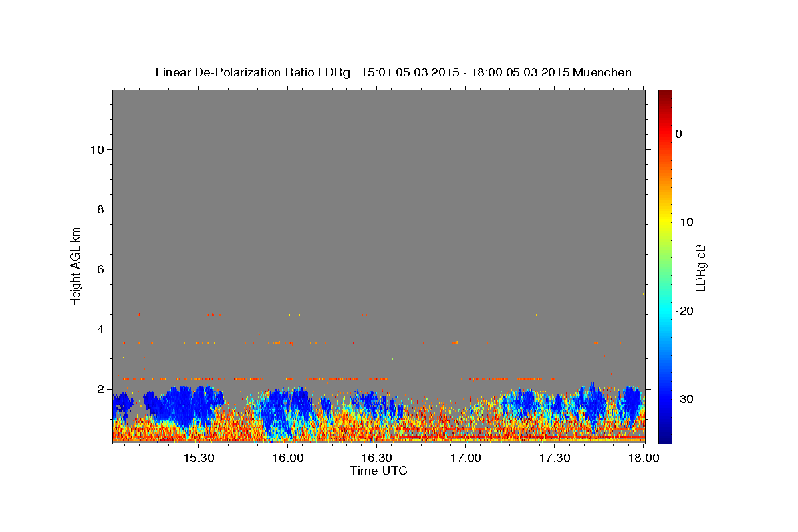798x532 pixels.
Task: Click the colorbar label -30
Action: [x=684, y=399]
